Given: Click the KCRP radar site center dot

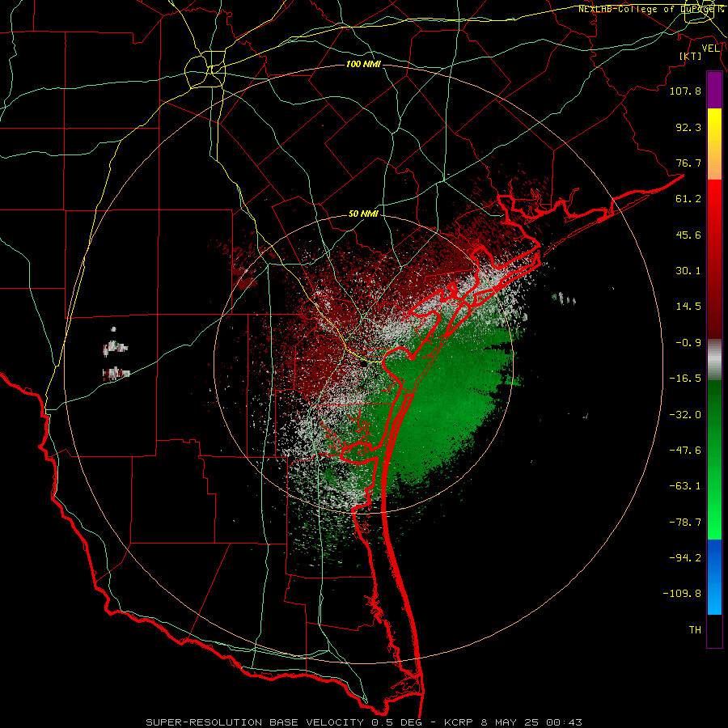Looking at the screenshot, I should (x=363, y=364).
